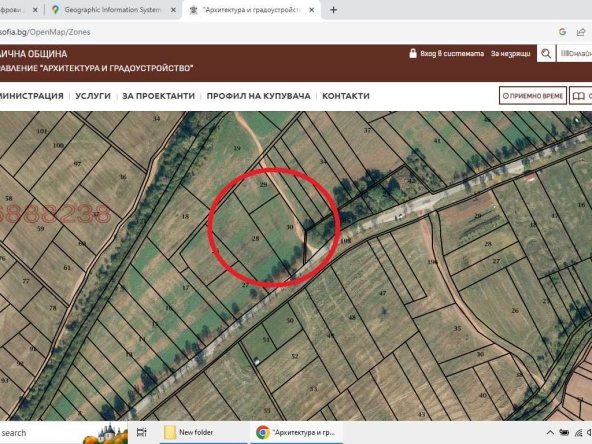Click parcel 37 on the map

tap(367, 130)
